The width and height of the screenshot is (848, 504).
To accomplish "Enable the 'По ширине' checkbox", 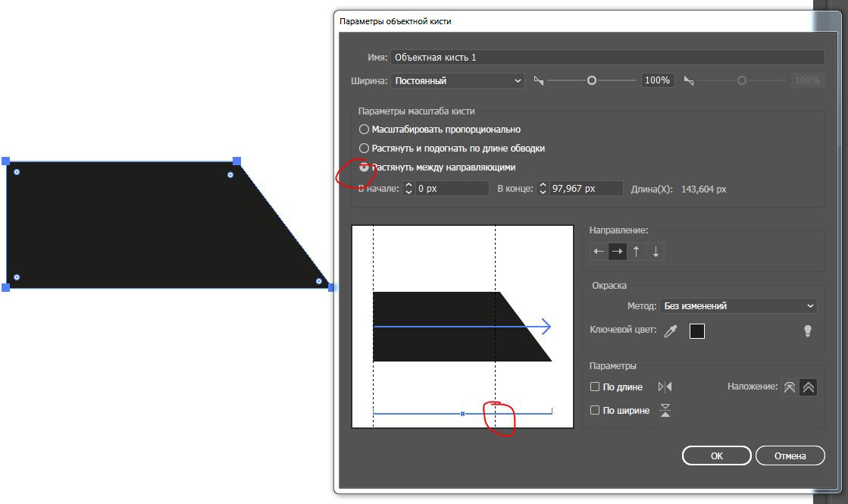I will coord(595,411).
